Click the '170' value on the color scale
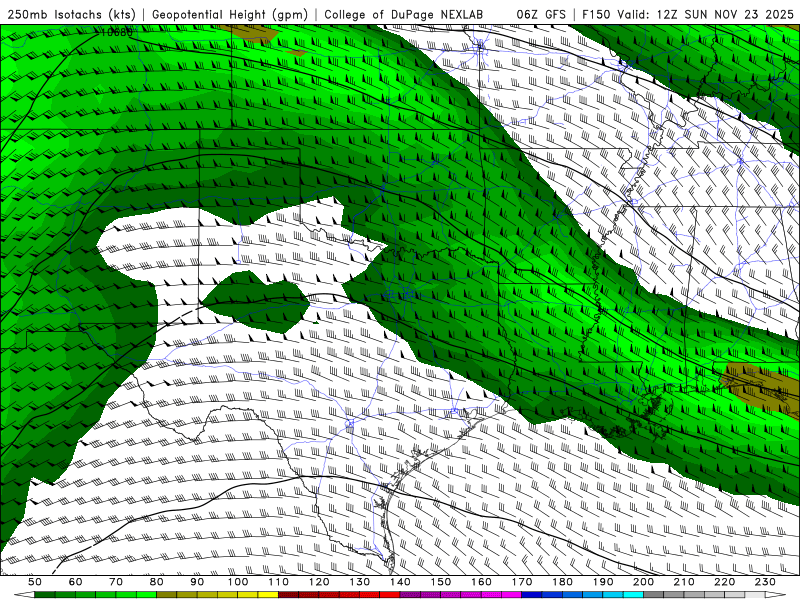The height and width of the screenshot is (600, 800). point(522,582)
